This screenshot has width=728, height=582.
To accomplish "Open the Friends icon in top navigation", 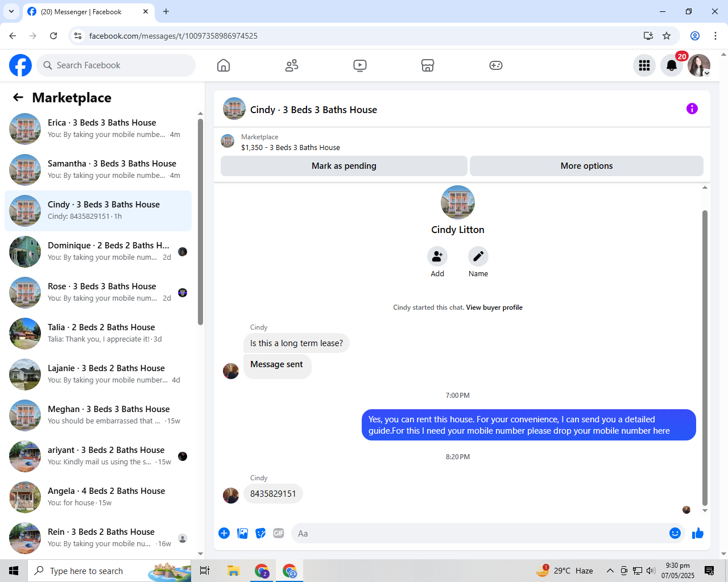I will 292,65.
